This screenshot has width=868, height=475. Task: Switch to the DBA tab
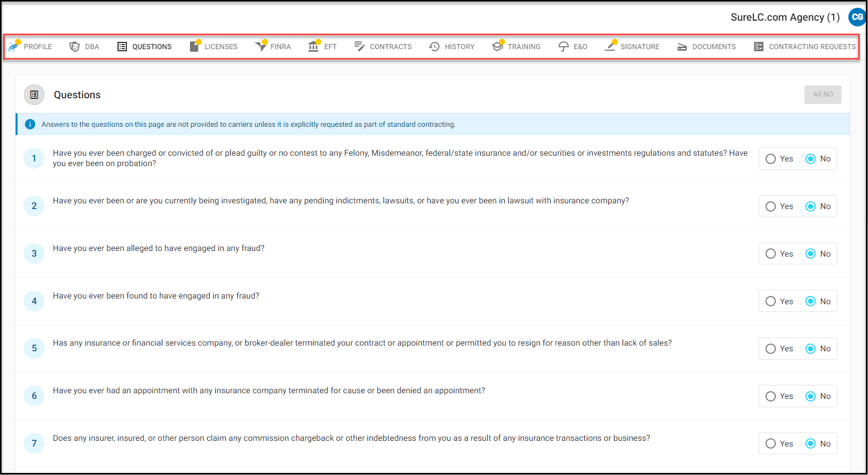point(92,47)
